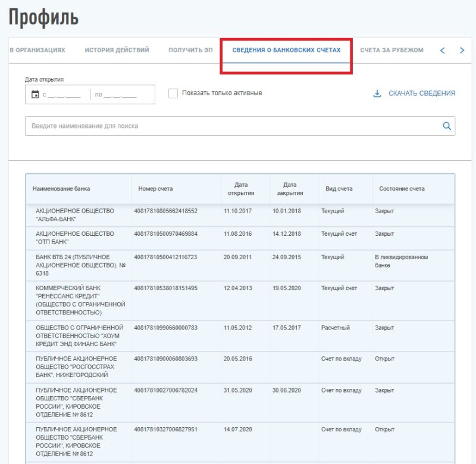Select the Альфа-Банк account row
The image size is (476, 464).
coord(238,215)
